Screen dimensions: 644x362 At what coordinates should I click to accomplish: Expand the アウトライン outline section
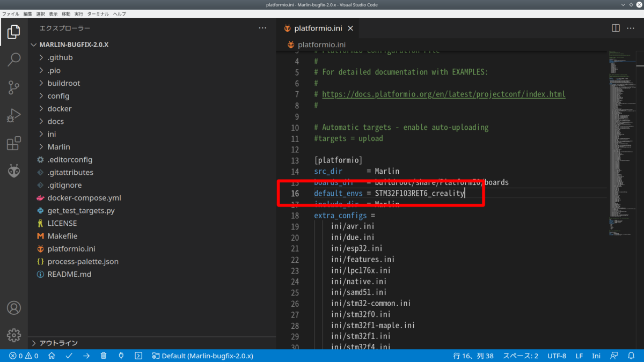(152, 343)
